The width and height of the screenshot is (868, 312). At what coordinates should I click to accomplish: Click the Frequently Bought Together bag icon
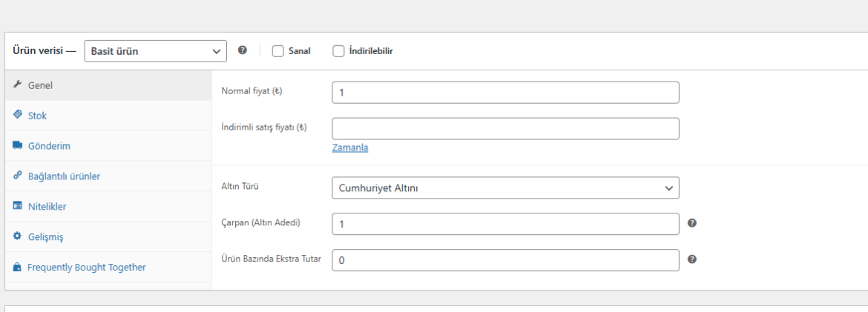click(x=17, y=268)
